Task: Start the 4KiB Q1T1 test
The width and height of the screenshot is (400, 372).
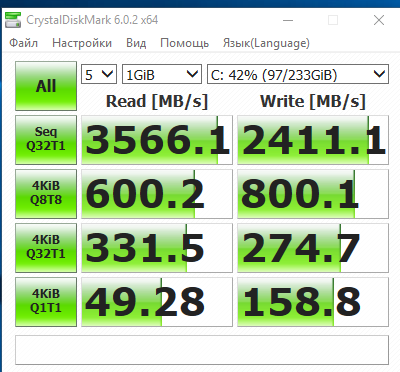Action: (46, 302)
